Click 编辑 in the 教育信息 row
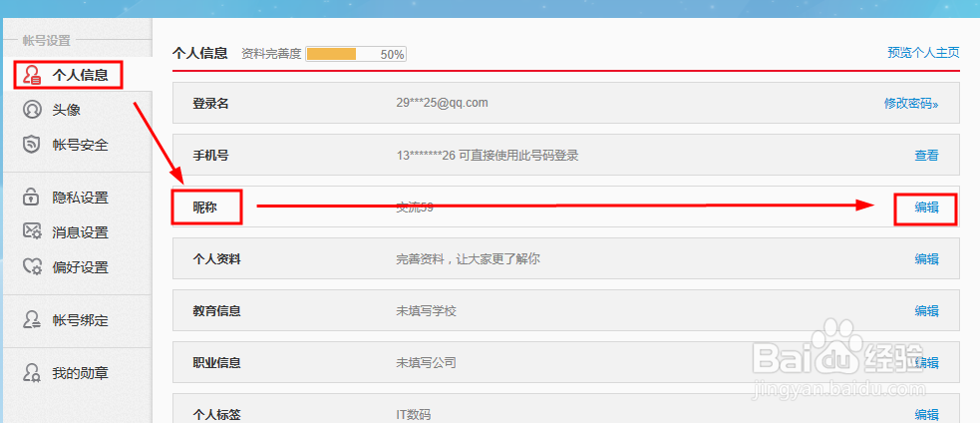 tap(927, 310)
